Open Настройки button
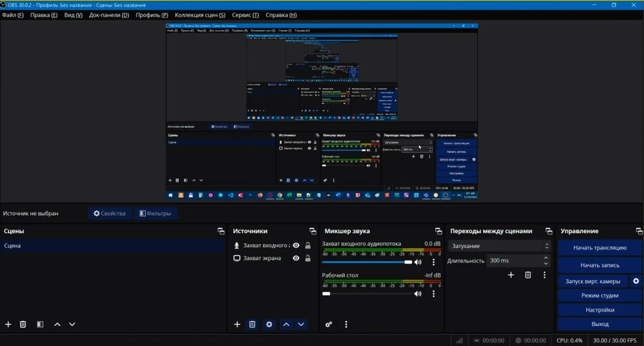The height and width of the screenshot is (346, 644). (599, 310)
